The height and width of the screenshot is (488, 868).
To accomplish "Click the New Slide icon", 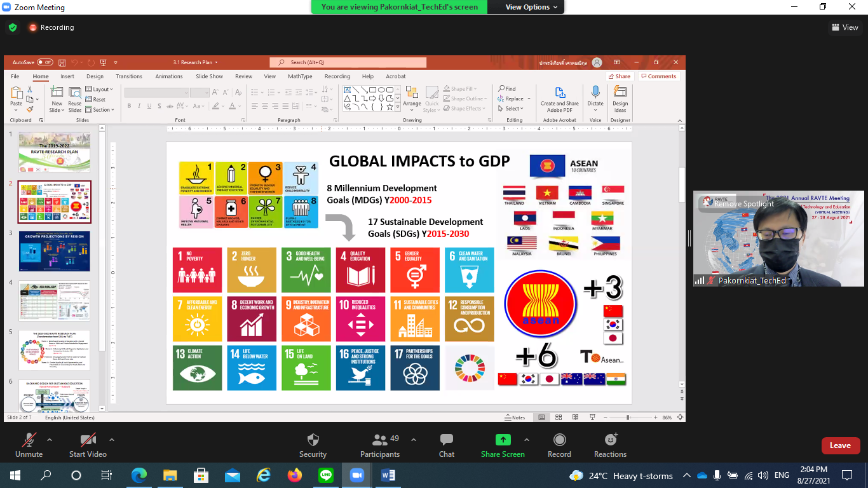I will click(x=56, y=93).
